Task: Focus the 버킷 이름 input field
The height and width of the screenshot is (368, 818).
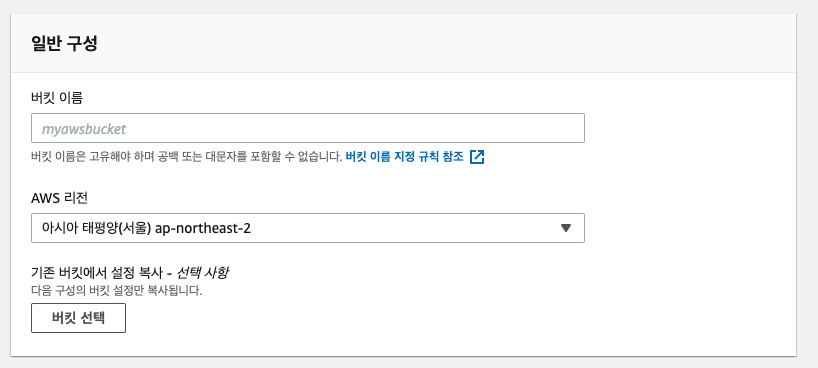Action: pyautogui.click(x=308, y=128)
